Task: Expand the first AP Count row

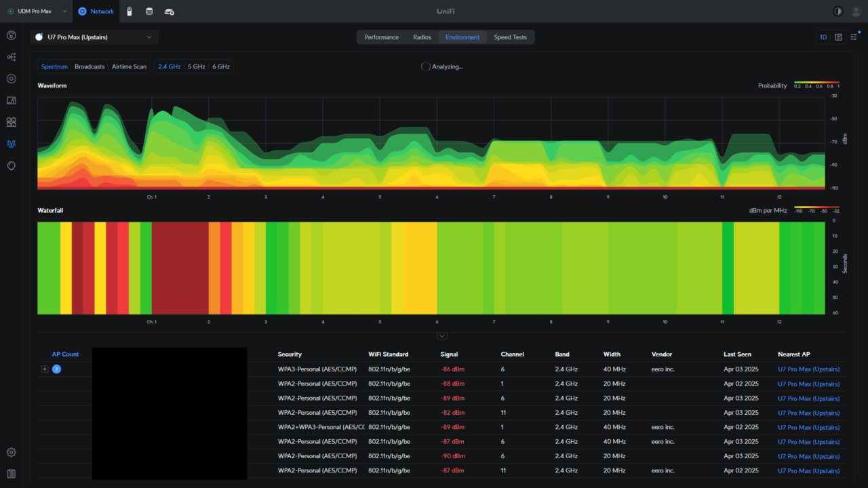Action: [45, 369]
